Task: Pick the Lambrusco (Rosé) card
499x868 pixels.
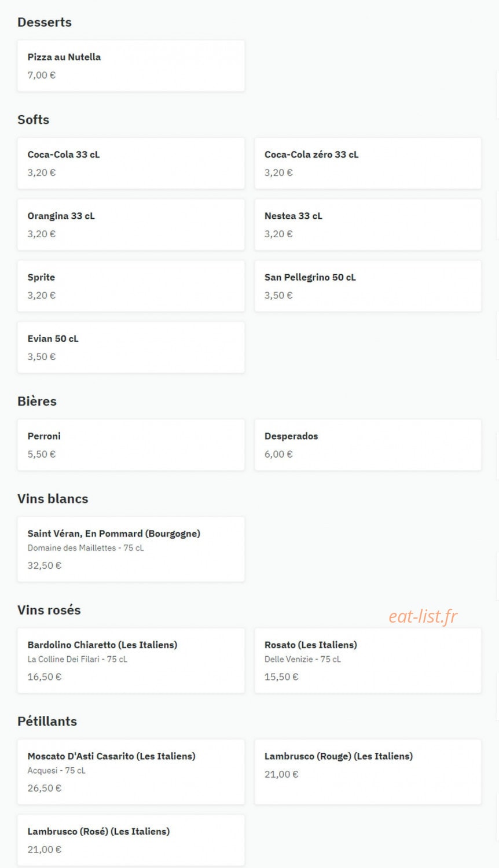Action: 131,840
